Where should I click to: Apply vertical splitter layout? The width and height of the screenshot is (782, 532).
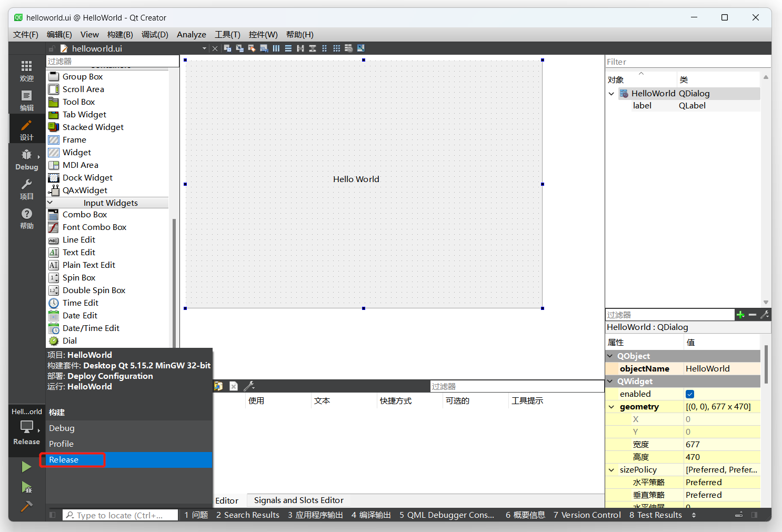click(312, 48)
